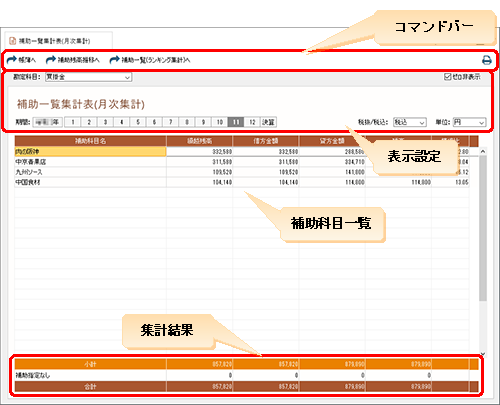Open the 勘定科目 dropdown showing 買掛金
500x405 pixels.
(x=88, y=77)
